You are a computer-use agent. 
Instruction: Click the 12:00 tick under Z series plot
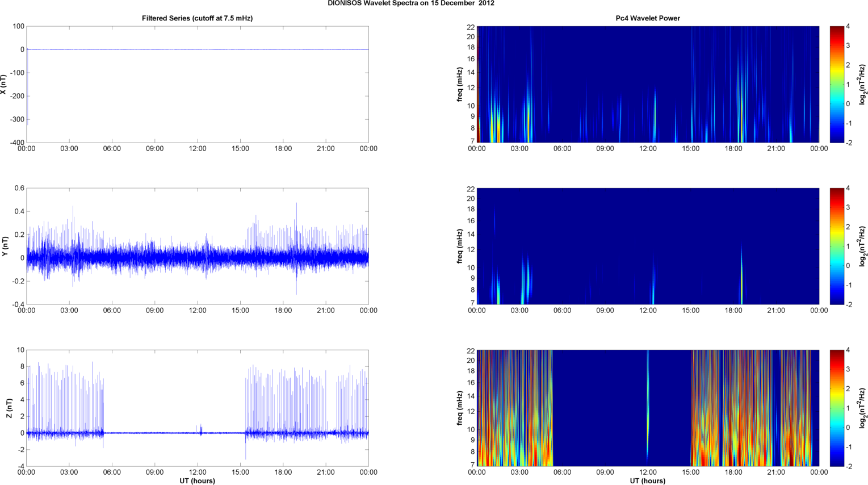[x=198, y=472]
